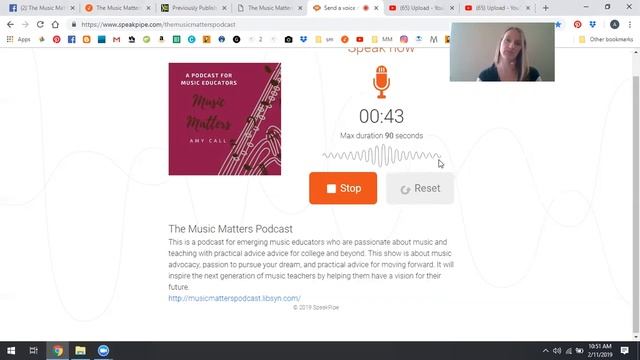
Task: Open the camera icon bookmark
Action: 289,39
